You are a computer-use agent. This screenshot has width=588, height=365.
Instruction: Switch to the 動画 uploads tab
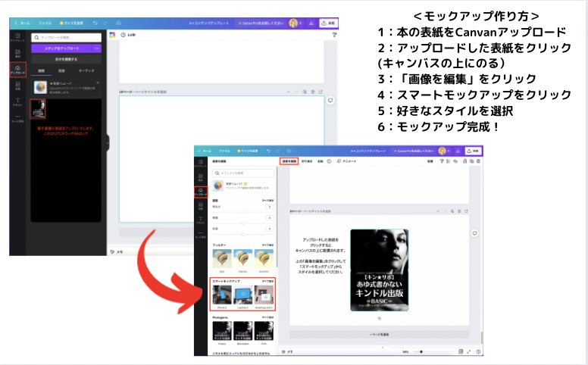(x=61, y=70)
